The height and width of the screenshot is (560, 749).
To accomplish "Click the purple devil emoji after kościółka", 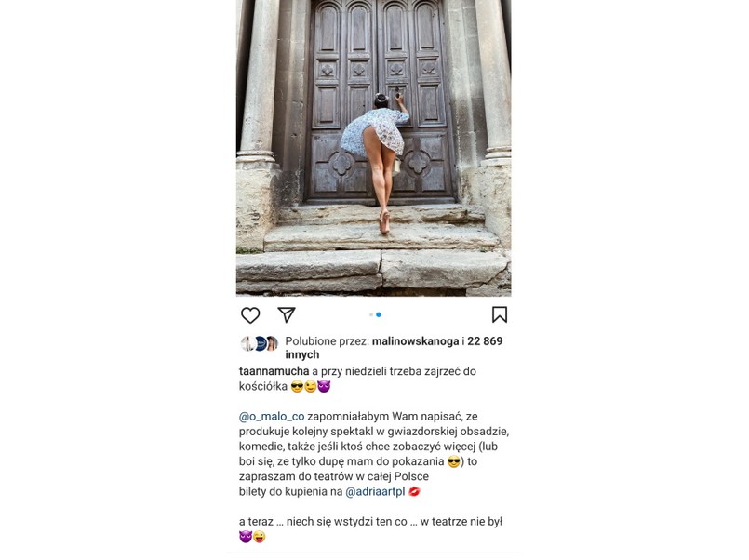I will (x=324, y=386).
